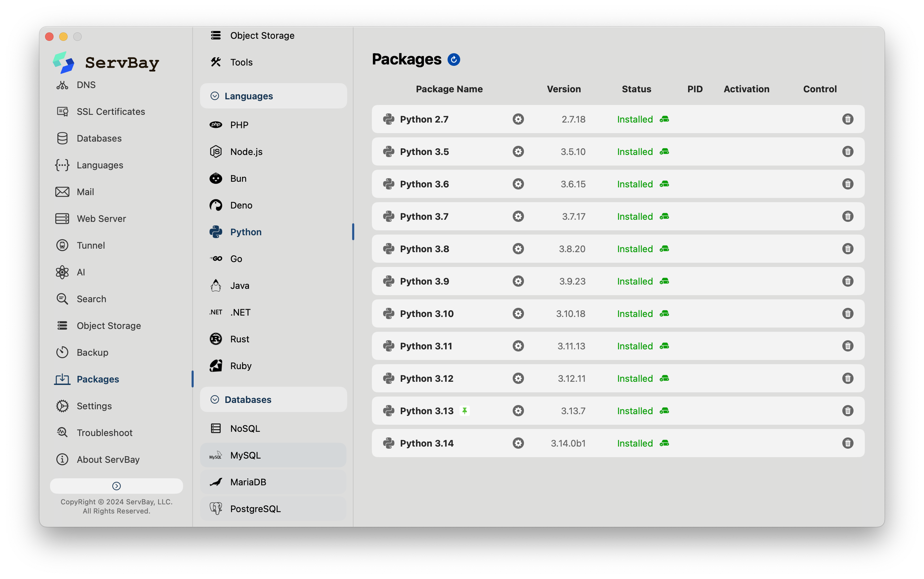The height and width of the screenshot is (579, 924).
Task: Click the green installed icon for Python 3.9
Action: (x=664, y=281)
